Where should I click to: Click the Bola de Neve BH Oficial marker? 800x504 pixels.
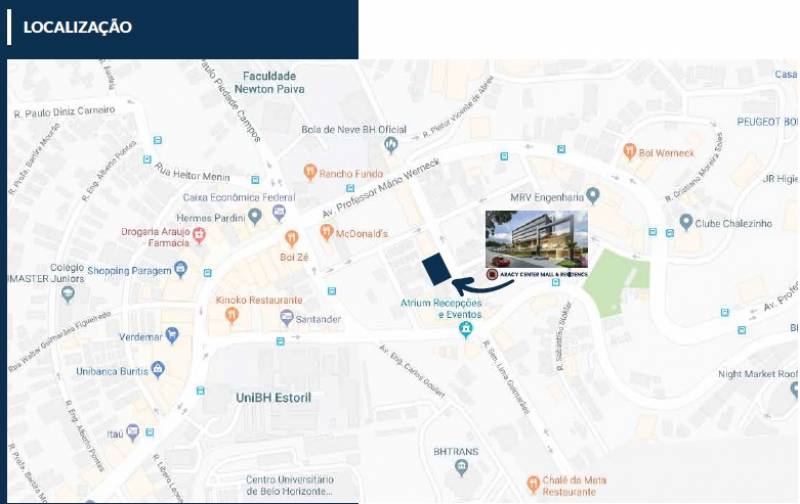tap(391, 145)
